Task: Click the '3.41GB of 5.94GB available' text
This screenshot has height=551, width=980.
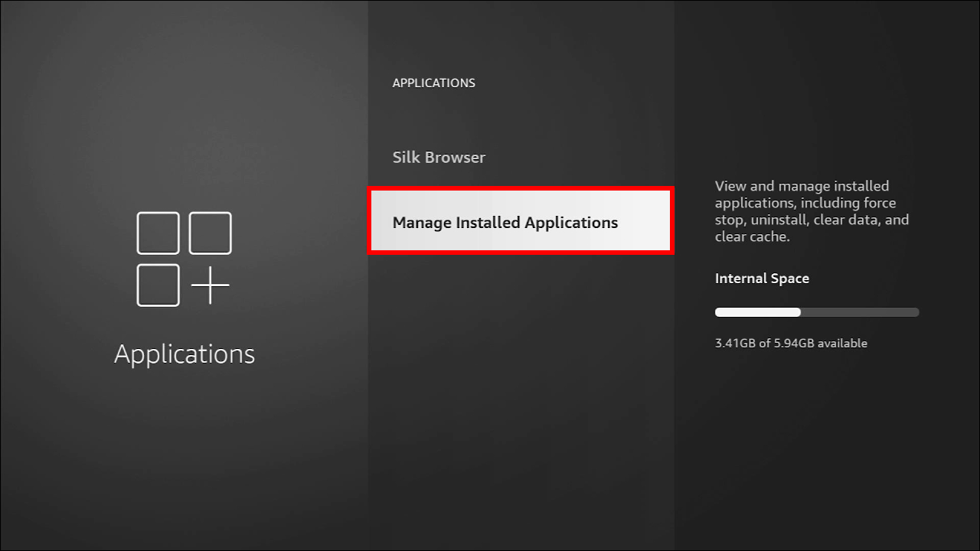Action: (791, 343)
